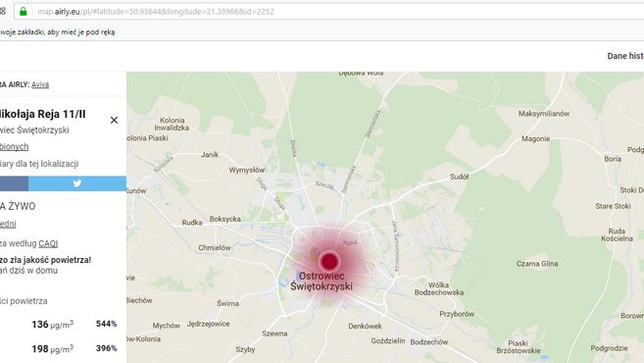The height and width of the screenshot is (363, 644).
Task: Click the Maksymilianów label on map
Action: point(544,114)
